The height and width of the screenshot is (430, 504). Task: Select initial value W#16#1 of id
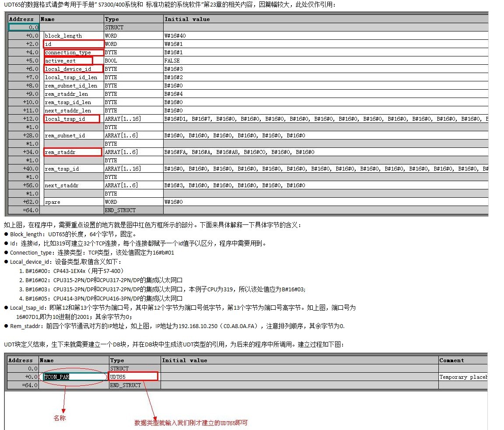(x=325, y=44)
